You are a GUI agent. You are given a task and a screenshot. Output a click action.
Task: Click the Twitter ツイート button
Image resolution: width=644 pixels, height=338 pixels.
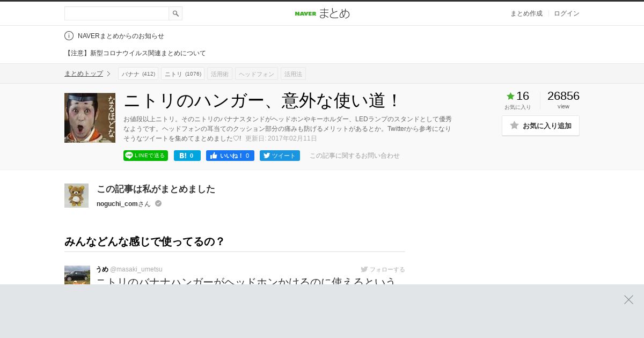pos(280,156)
